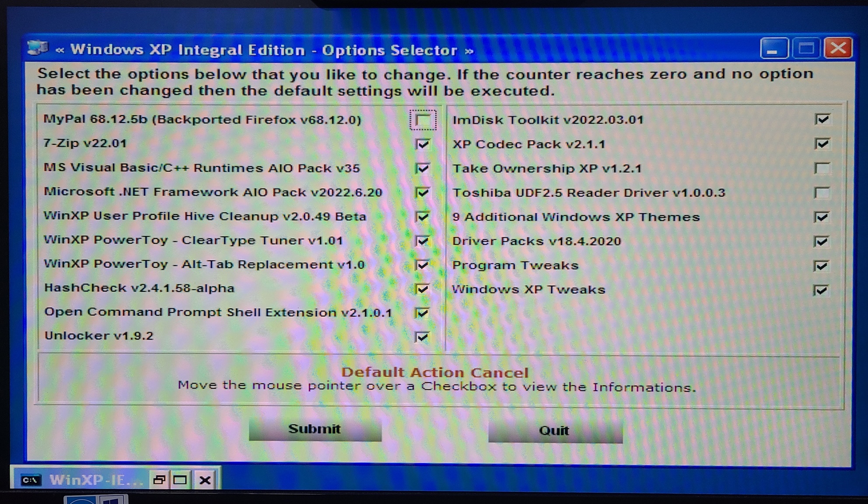
Task: Click the Quit button
Action: [x=554, y=430]
